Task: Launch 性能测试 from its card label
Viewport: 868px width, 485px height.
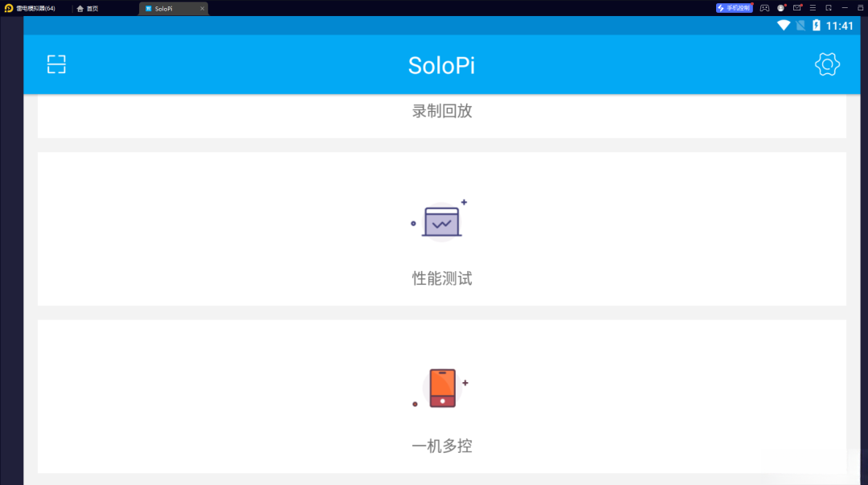Action: [441, 277]
